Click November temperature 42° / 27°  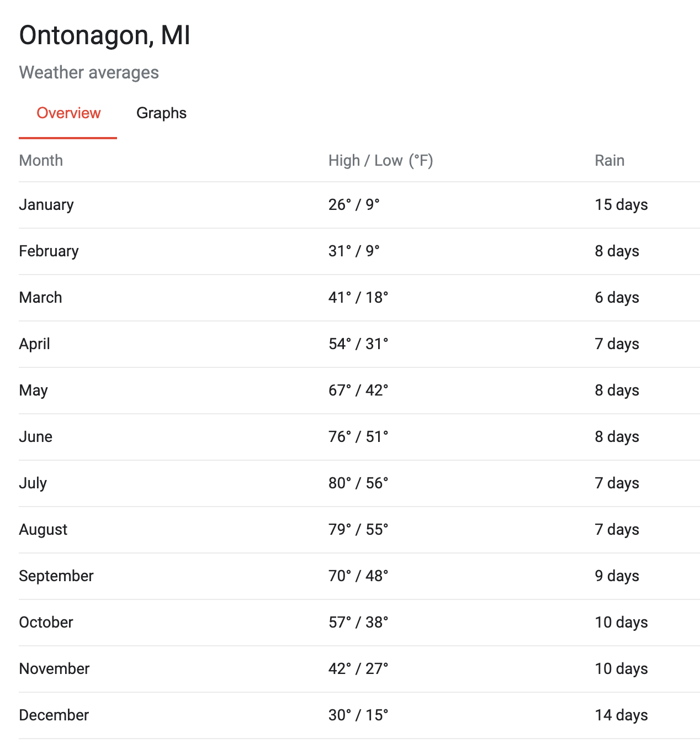358,669
